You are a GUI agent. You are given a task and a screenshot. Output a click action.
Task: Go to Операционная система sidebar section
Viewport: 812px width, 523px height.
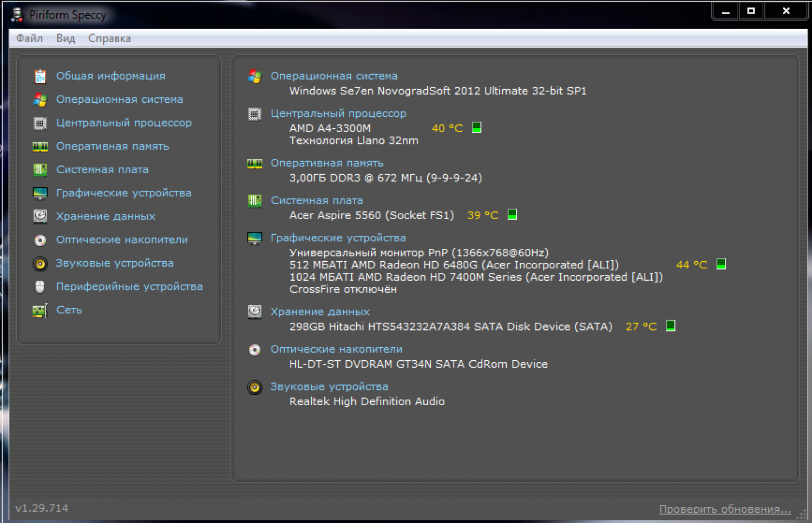(x=120, y=100)
